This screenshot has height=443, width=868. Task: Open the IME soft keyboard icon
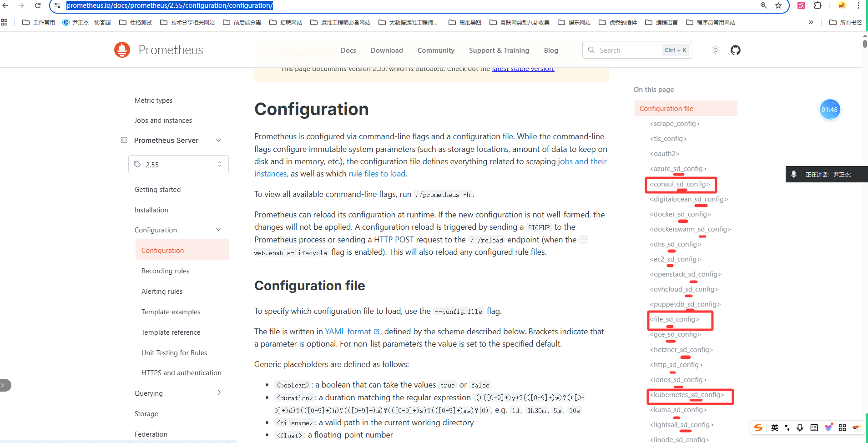(814, 428)
